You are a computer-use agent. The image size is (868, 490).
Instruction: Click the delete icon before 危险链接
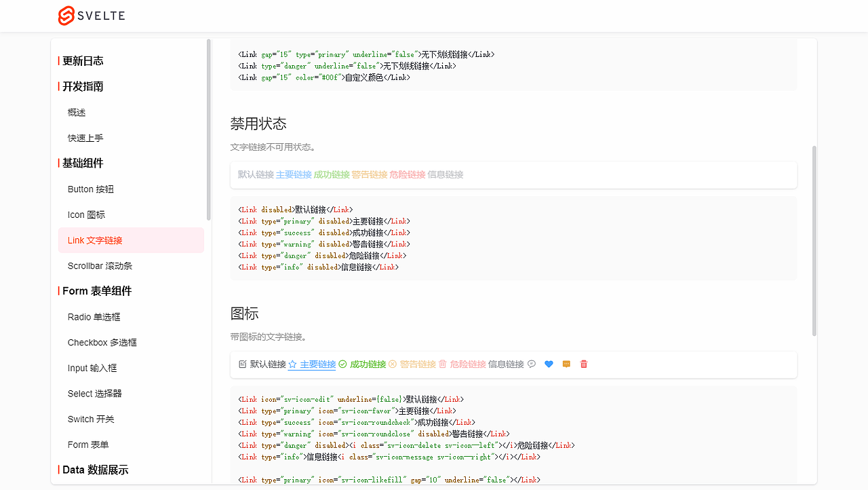coord(442,364)
